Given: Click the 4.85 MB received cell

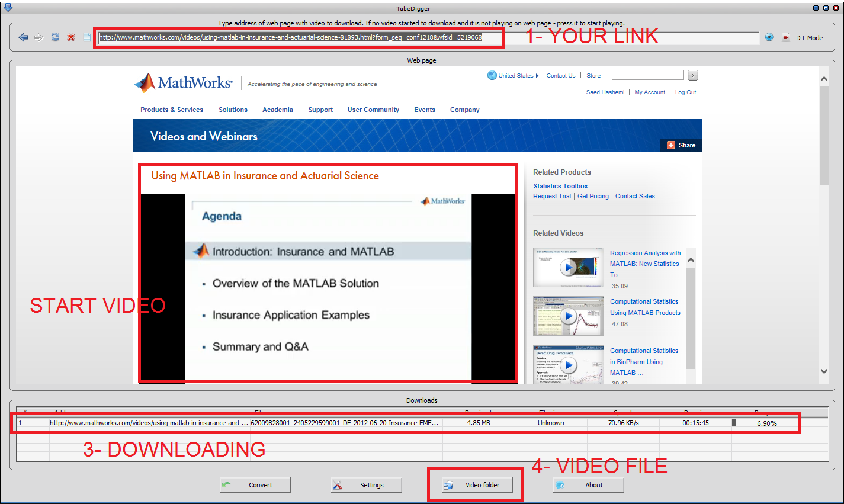Looking at the screenshot, I should point(479,423).
